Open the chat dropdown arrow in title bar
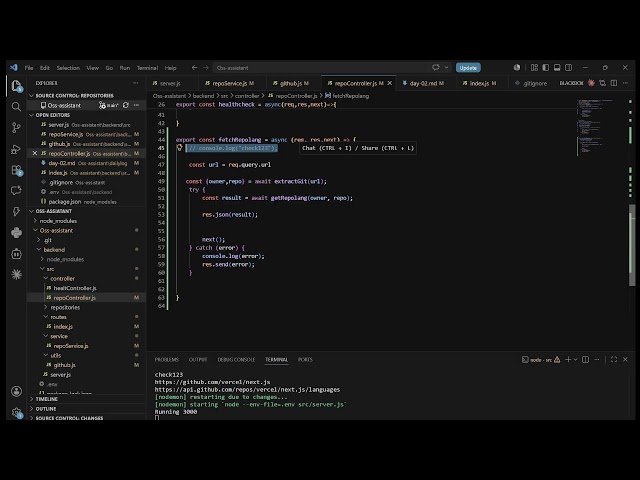The height and width of the screenshot is (480, 640). click(447, 67)
